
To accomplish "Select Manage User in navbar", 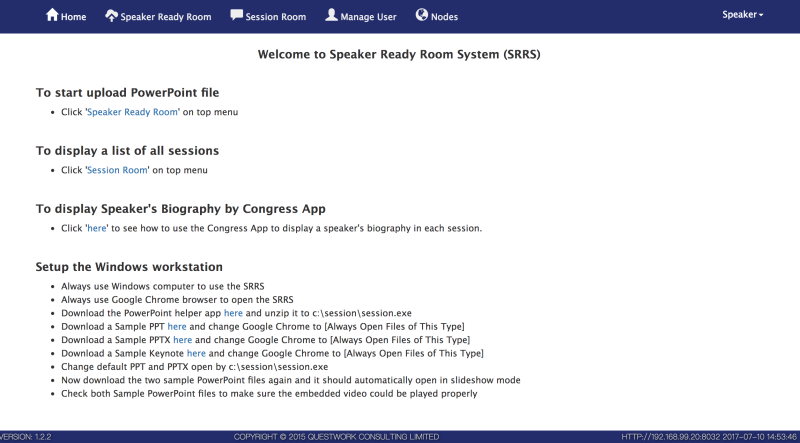I will click(370, 17).
